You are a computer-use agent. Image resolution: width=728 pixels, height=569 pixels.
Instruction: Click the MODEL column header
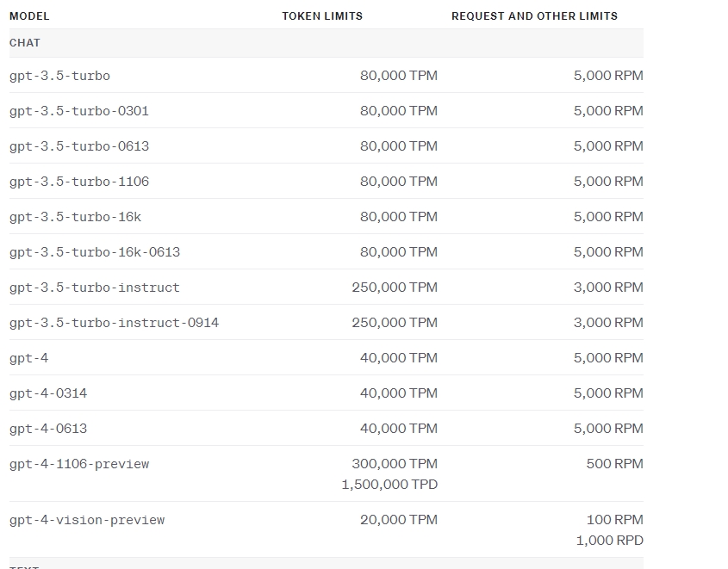point(29,16)
